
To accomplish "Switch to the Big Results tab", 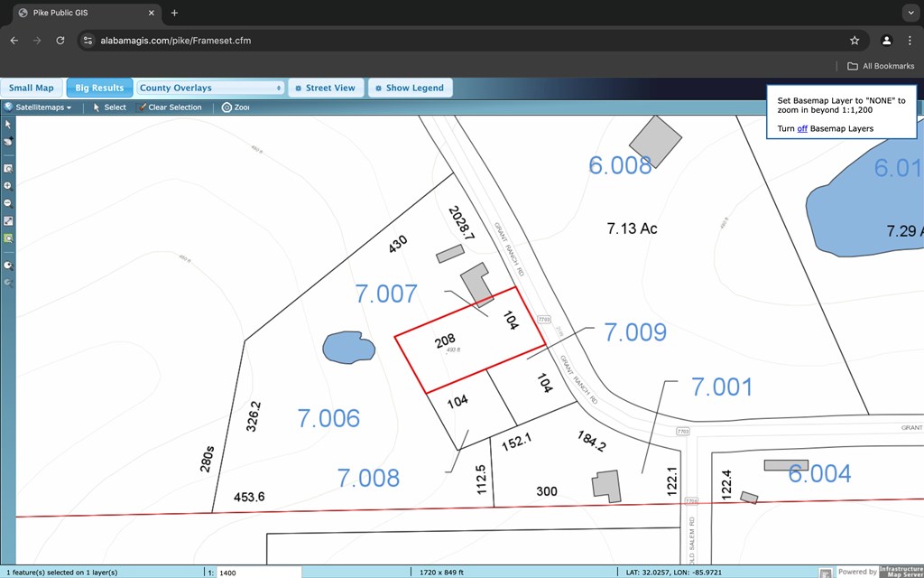I will pyautogui.click(x=99, y=88).
